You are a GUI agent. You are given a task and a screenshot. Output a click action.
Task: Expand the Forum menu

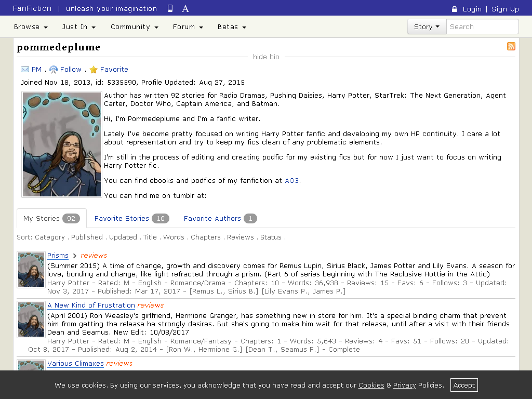[188, 27]
